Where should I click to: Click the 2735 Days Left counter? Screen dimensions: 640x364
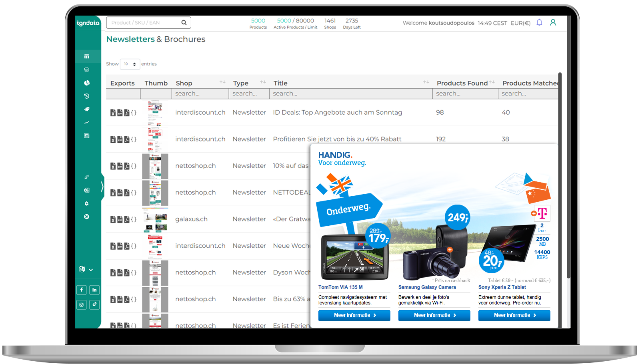click(x=352, y=24)
